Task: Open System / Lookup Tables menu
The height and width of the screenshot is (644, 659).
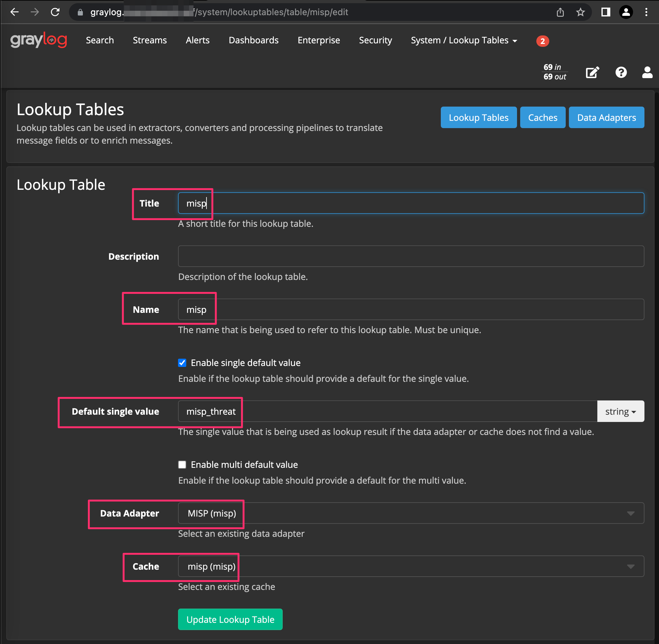Action: pos(464,40)
